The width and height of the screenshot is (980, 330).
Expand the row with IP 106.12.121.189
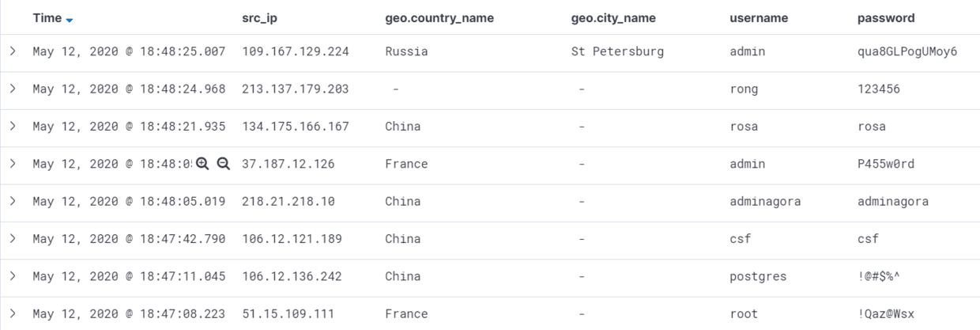pyautogui.click(x=13, y=238)
